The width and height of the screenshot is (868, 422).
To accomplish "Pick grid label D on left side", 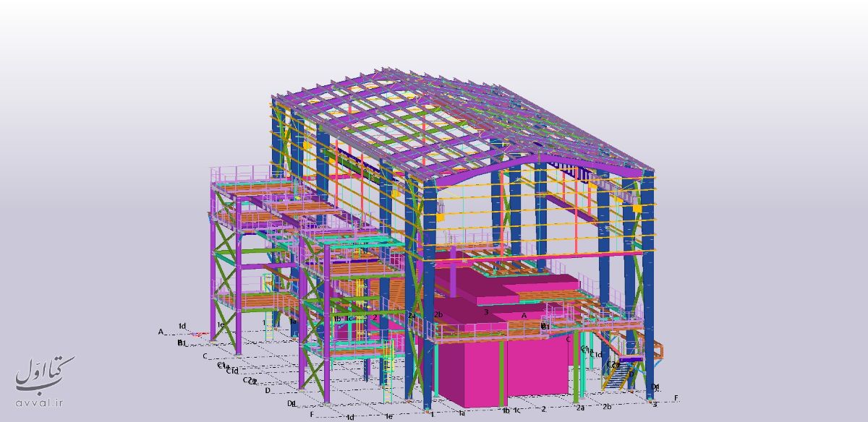I will coord(268,390).
